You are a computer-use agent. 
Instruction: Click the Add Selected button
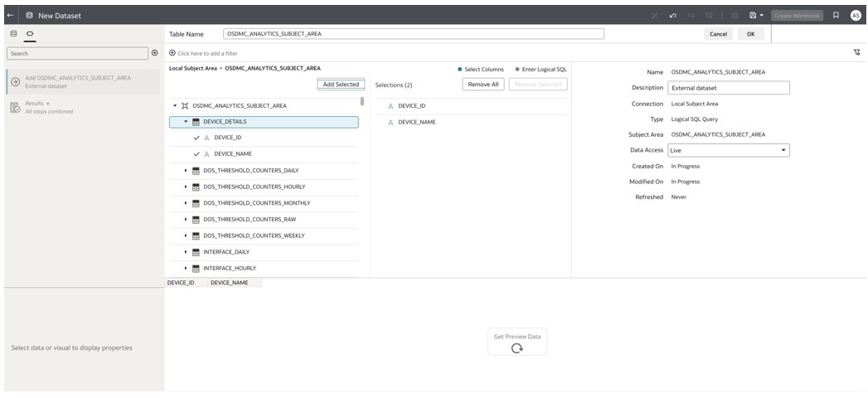tap(341, 84)
